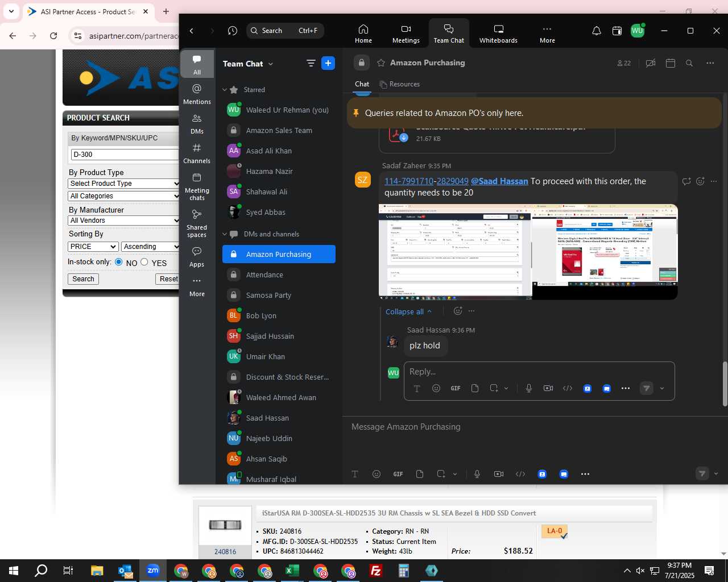Screen dimensions: 728x582
Task: Click Collapse all replies
Action: [x=408, y=311]
